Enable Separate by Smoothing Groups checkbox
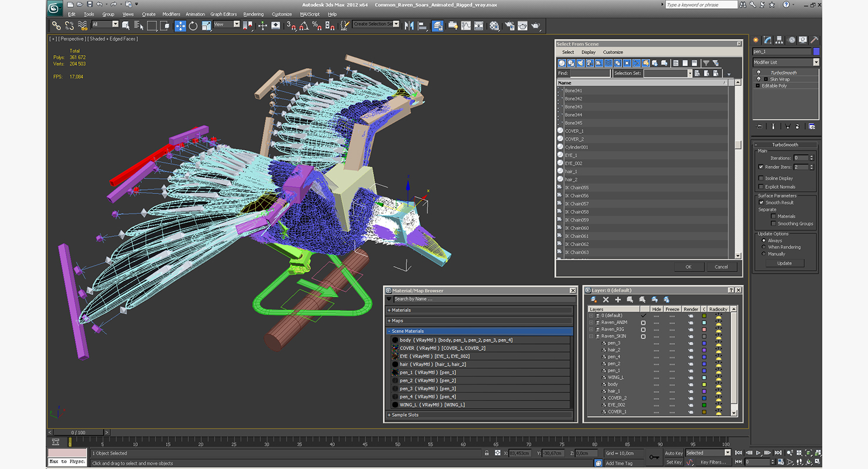Image resolution: width=868 pixels, height=469 pixels. [x=774, y=223]
